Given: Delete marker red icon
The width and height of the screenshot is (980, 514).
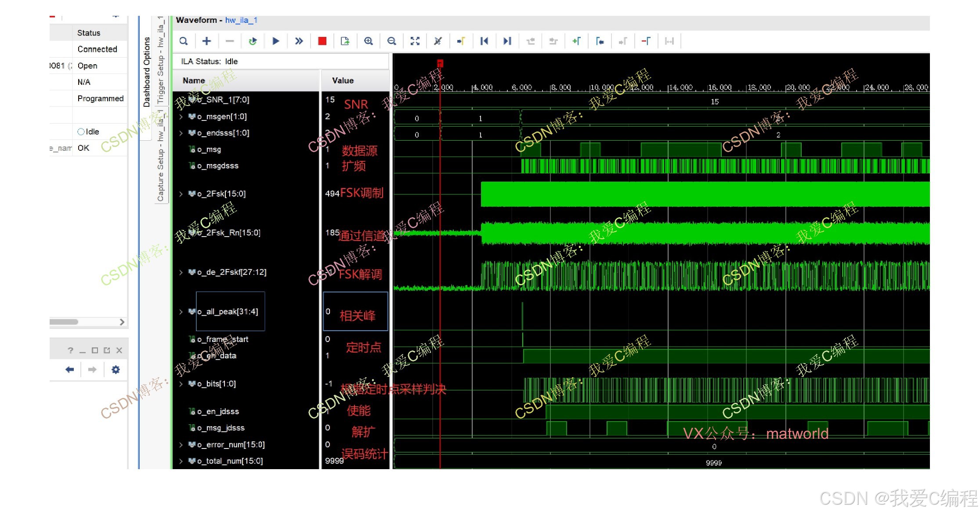Looking at the screenshot, I should (x=646, y=41).
